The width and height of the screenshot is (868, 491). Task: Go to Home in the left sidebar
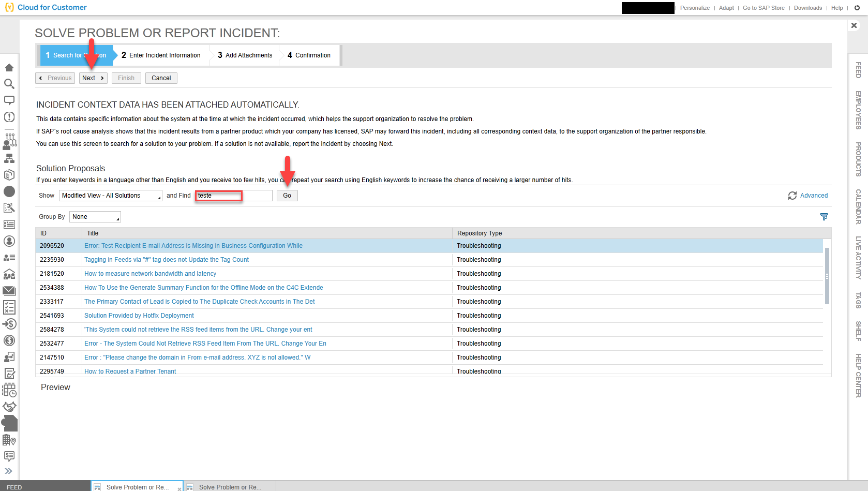[x=9, y=68]
